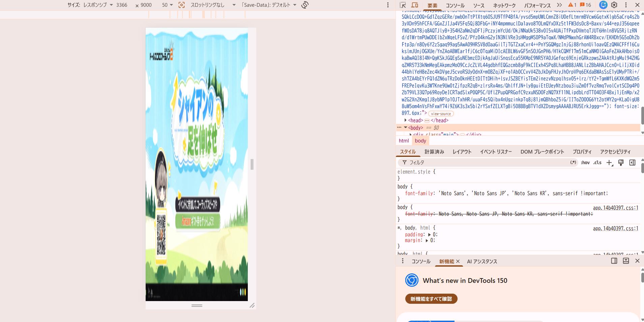This screenshot has width=644, height=322.
Task: Open the rendering emulation paintbrush icon
Action: pyautogui.click(x=621, y=163)
